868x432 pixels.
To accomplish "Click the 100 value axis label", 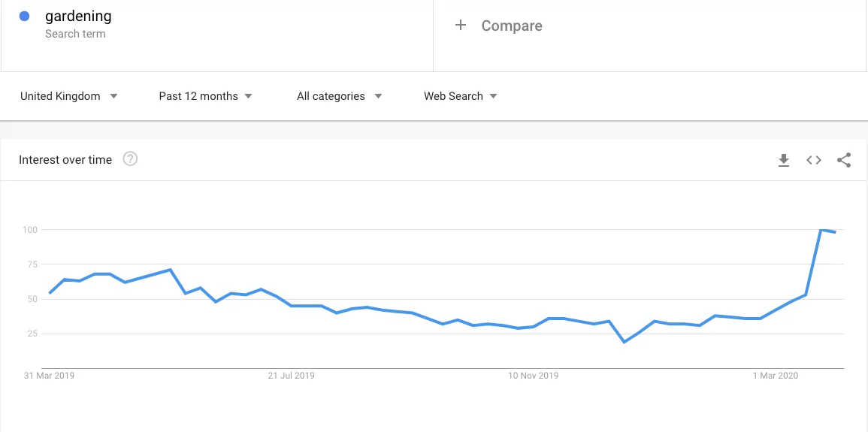I will point(29,229).
